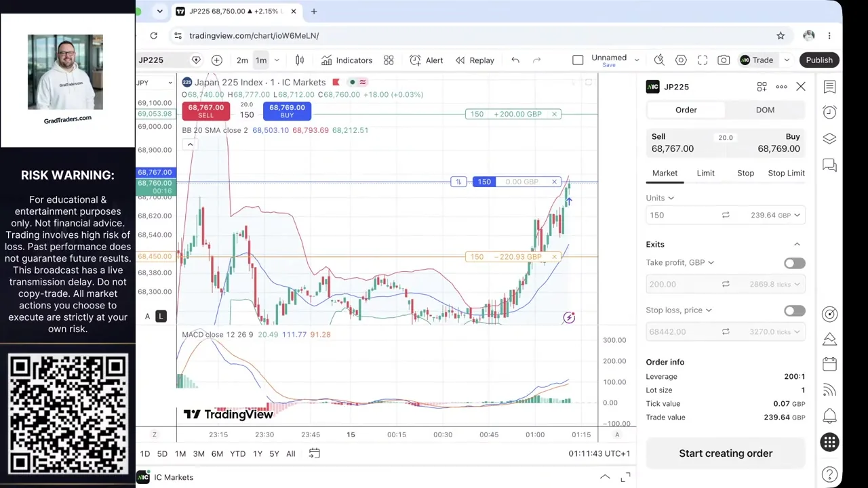Open a new browser tab
The height and width of the screenshot is (488, 868).
(314, 12)
